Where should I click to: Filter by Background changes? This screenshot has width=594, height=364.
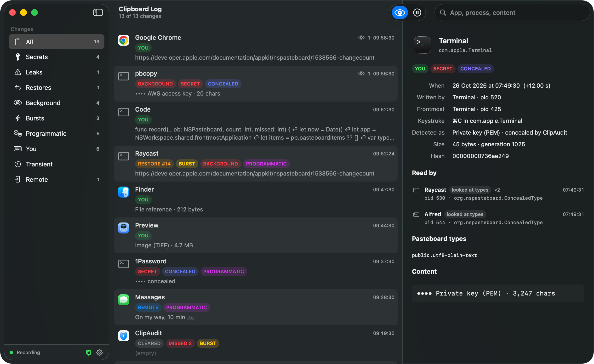point(57,103)
